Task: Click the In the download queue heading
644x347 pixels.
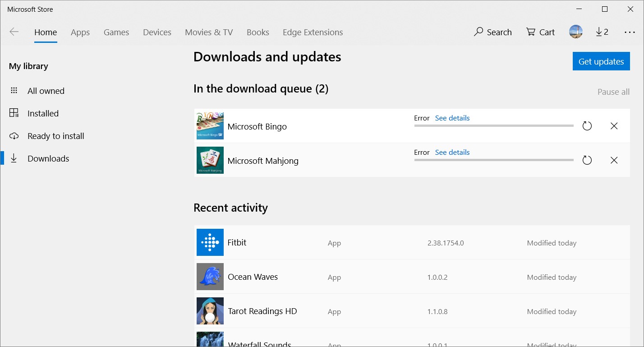Action: (261, 88)
